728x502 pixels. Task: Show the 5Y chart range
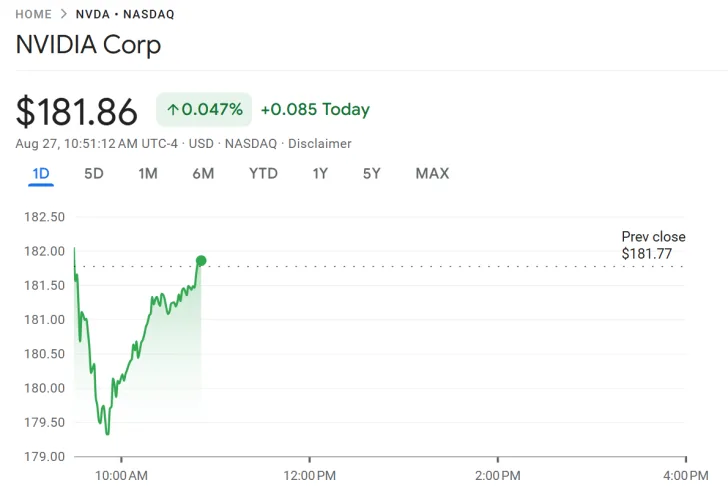(372, 173)
